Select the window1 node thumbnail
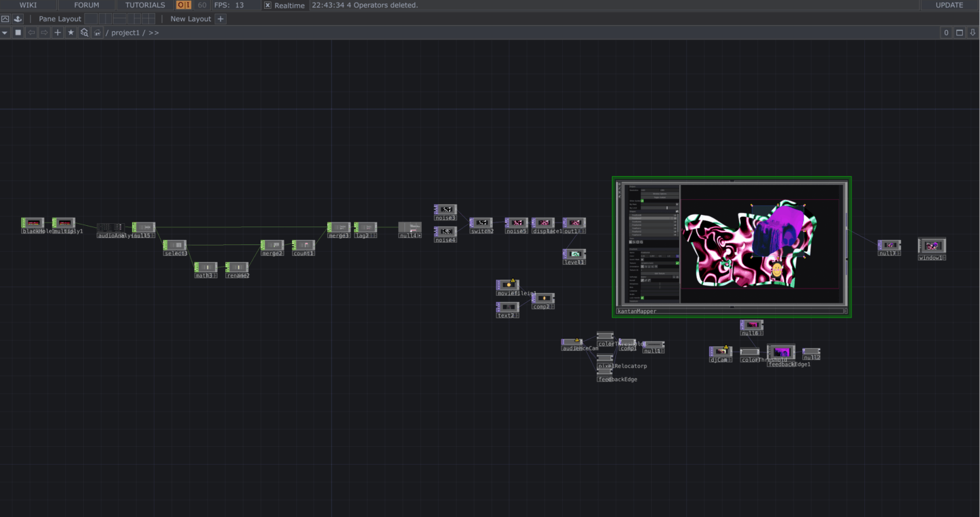This screenshot has height=517, width=980. [932, 246]
